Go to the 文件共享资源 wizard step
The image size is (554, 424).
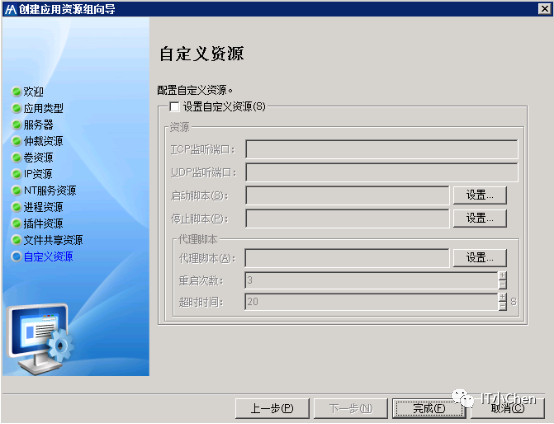click(x=53, y=240)
